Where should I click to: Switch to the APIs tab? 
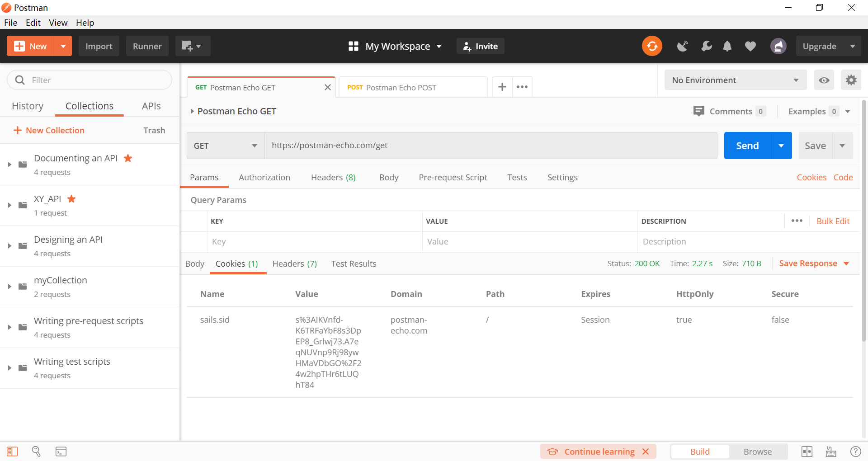coord(151,106)
